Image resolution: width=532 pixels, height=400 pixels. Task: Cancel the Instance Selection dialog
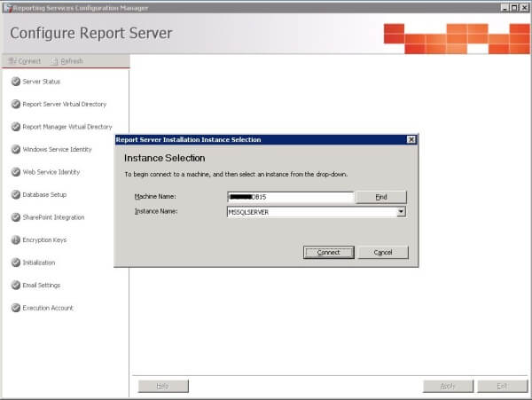383,252
